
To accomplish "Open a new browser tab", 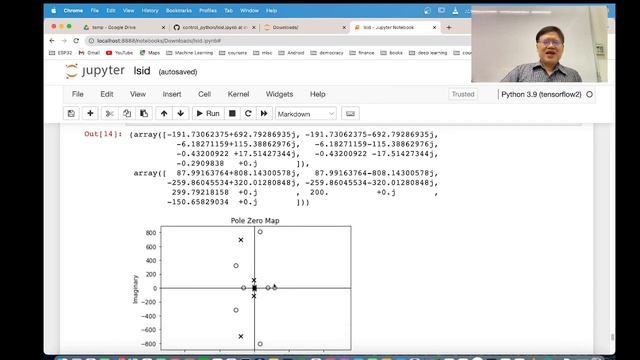I will pos(449,27).
